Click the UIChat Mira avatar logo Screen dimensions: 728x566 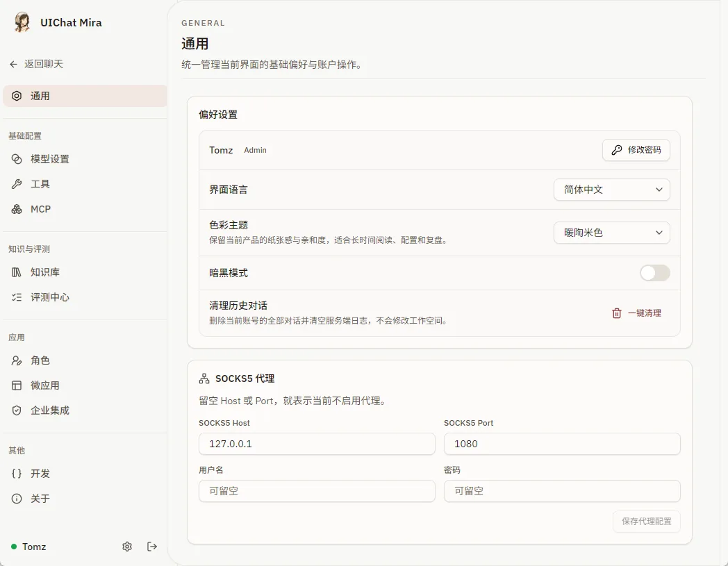click(22, 22)
